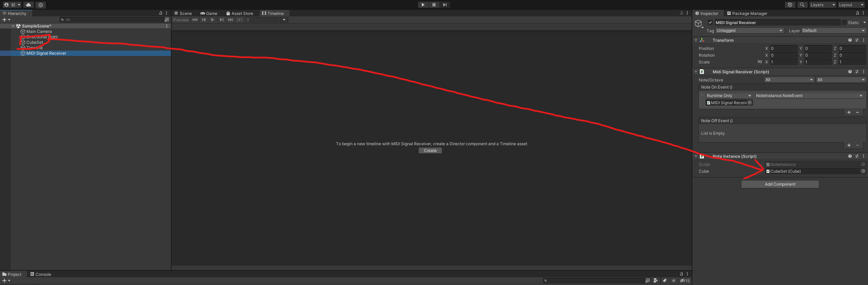
Task: Select the MIDI Signal Receiver hierarchy row
Action: (85, 53)
